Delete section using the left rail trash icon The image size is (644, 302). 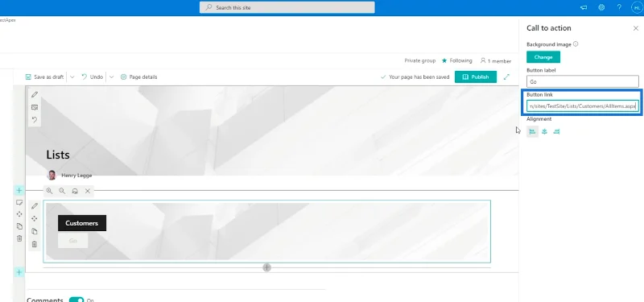point(19,238)
